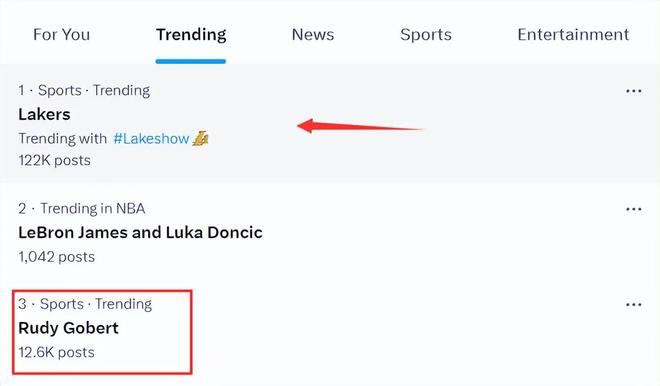Click the 1,042 posts count
Screen dimensions: 660x386
point(56,257)
